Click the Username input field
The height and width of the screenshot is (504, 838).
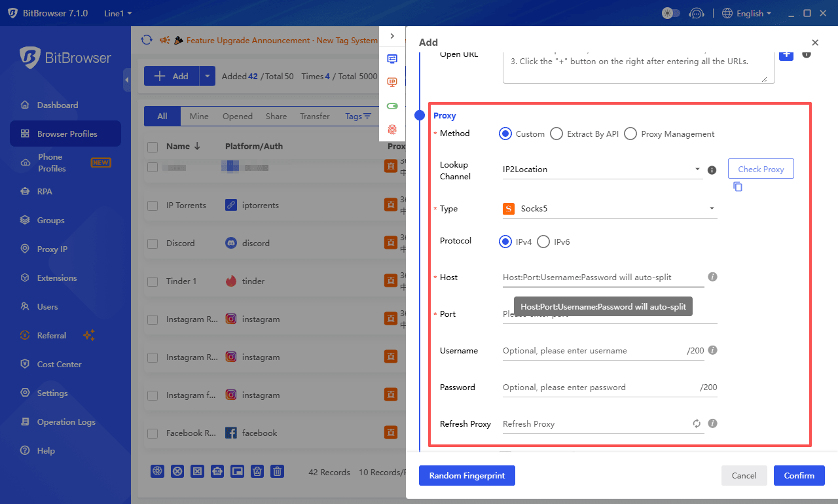point(589,351)
